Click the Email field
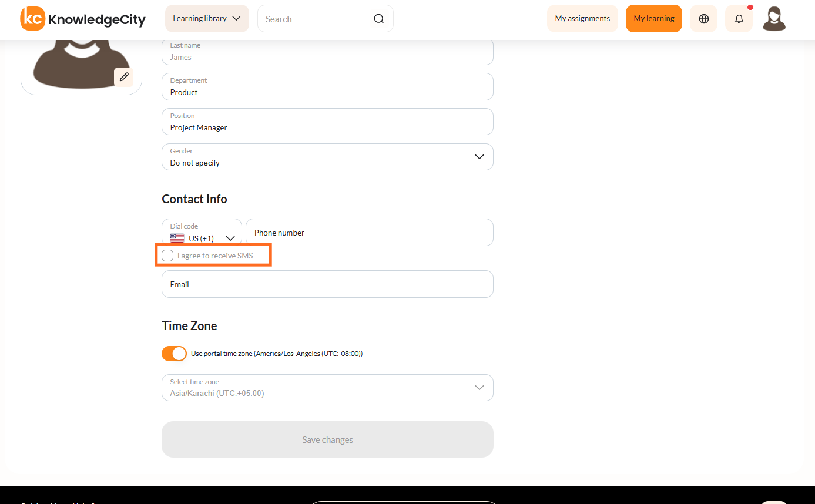 click(x=327, y=284)
